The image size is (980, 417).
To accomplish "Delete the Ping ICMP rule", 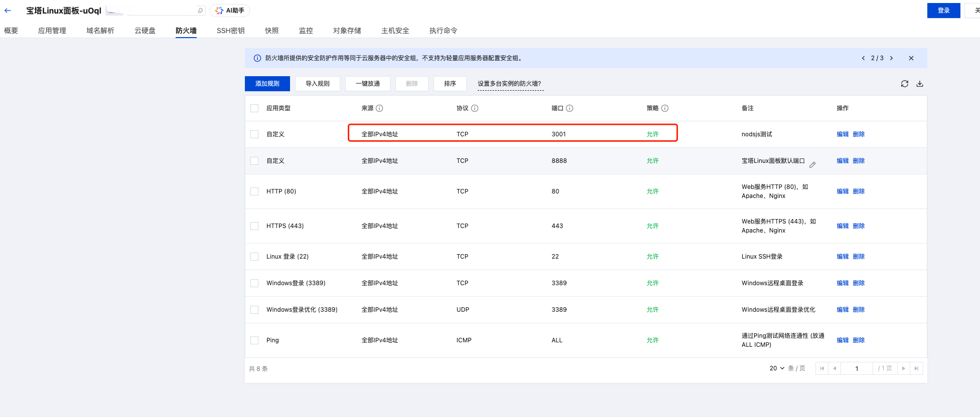I will coord(859,340).
